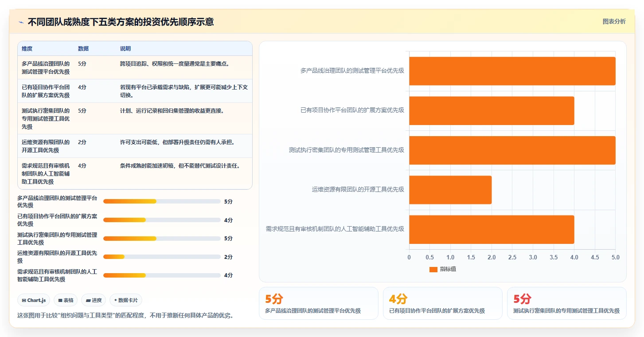Click the 0 x-axis tick label
The width and height of the screenshot is (644, 337).
409,257
